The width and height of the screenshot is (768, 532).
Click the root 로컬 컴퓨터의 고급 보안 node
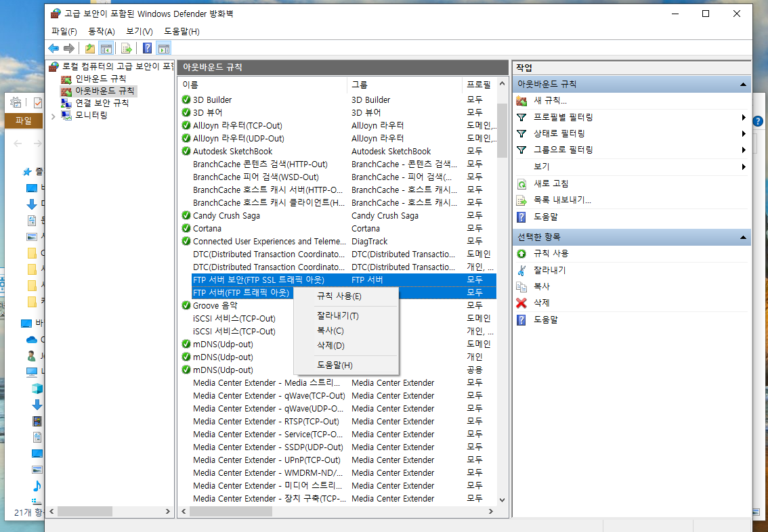(118, 66)
